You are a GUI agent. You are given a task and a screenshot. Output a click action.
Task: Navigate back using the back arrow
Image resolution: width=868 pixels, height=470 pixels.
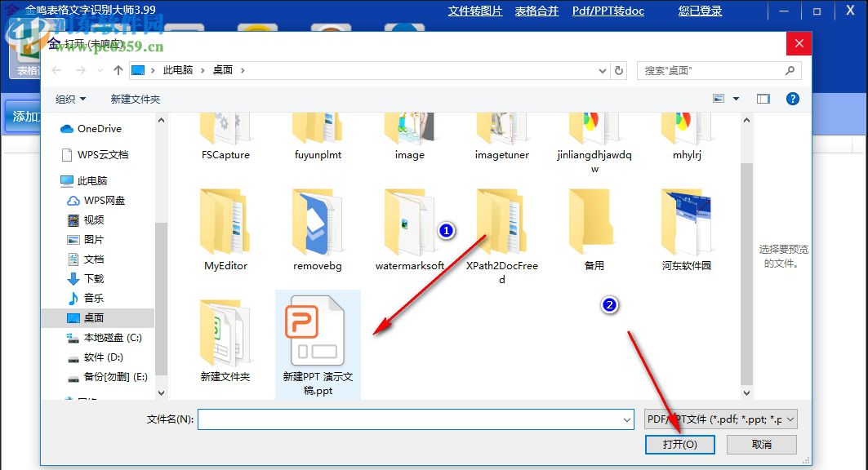(56, 70)
